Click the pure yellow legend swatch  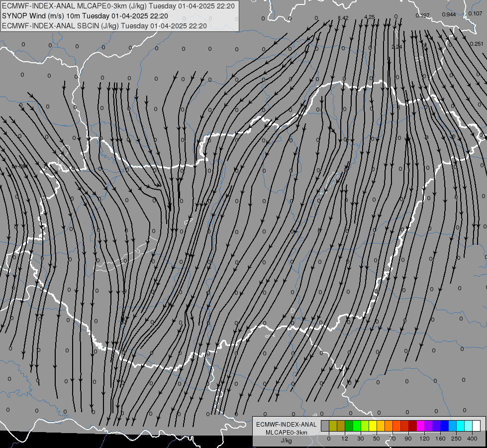pyautogui.click(x=373, y=426)
